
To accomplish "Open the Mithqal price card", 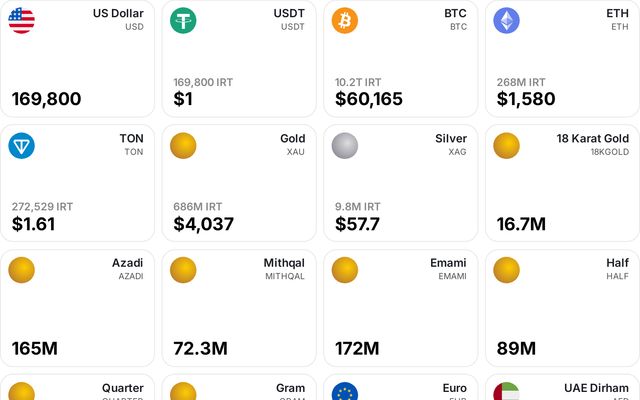I will (x=239, y=308).
